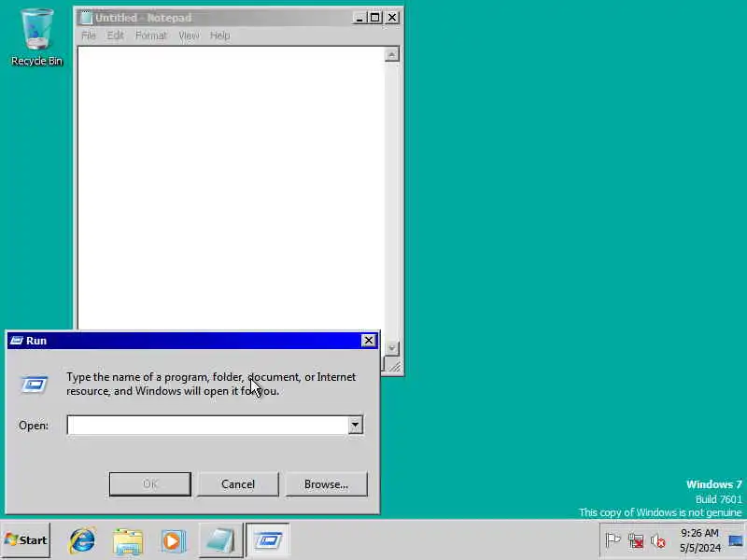Screen dimensions: 747x560
Task: Click the Show desktop icon by the clock
Action: (736, 540)
